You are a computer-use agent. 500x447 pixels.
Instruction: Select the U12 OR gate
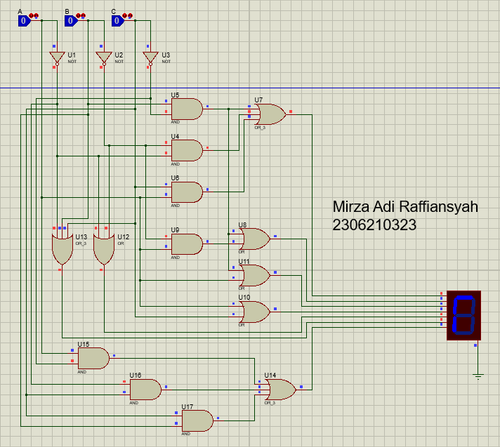tap(104, 249)
